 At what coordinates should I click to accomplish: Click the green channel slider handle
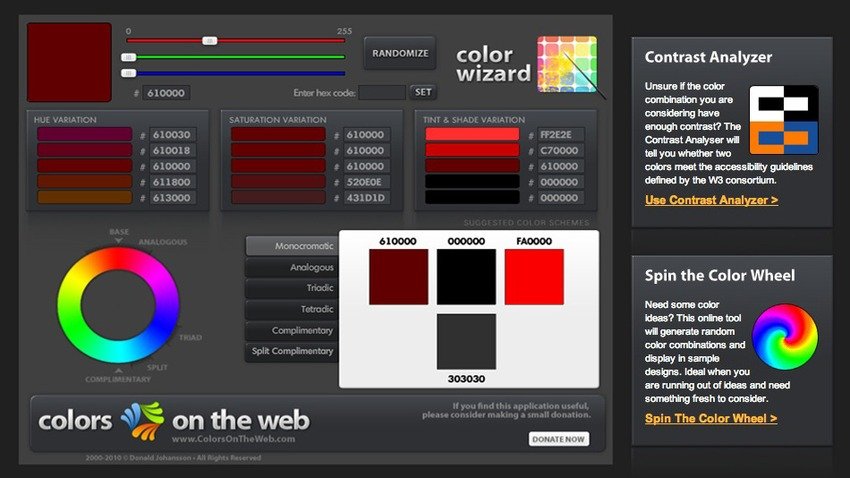tap(128, 57)
